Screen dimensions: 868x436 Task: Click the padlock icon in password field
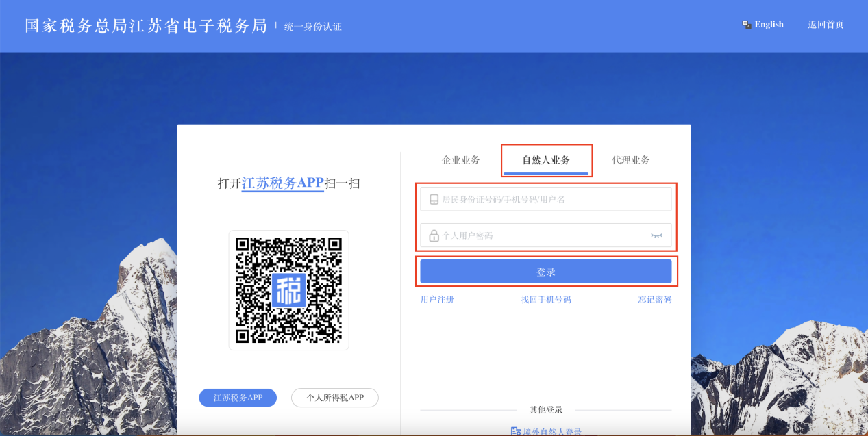[434, 235]
